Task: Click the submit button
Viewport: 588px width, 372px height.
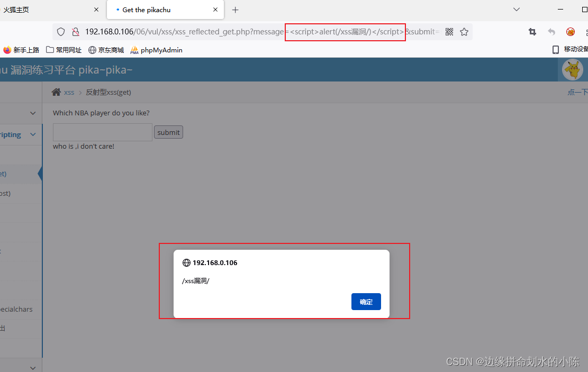Action: click(x=168, y=132)
